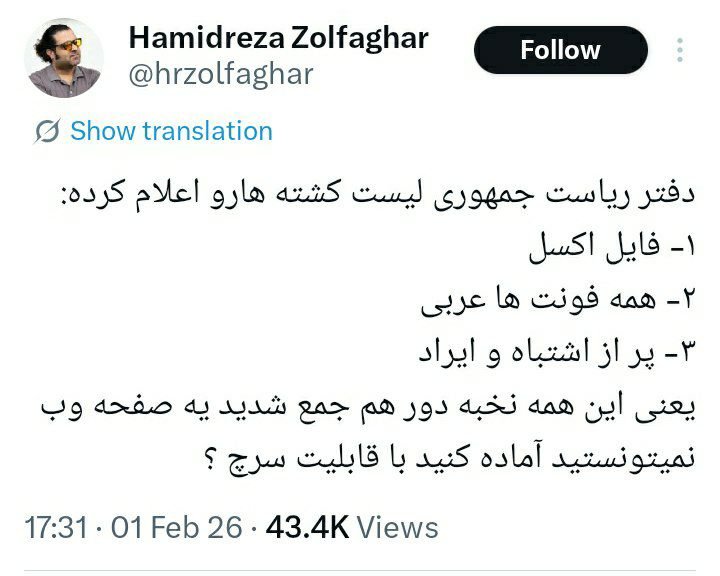Click the Views label
Viewport: 720px width, 576px height.
click(398, 527)
